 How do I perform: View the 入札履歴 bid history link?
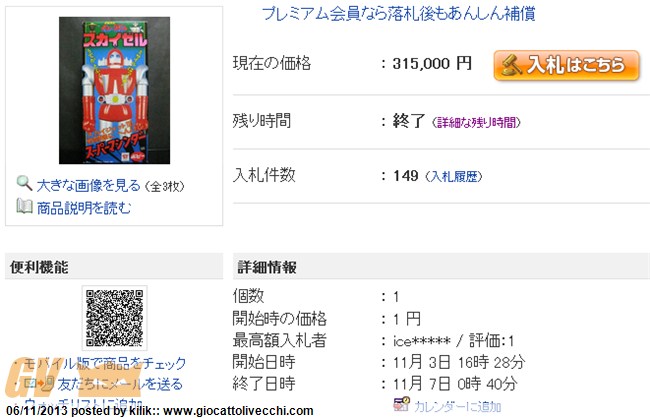tap(454, 177)
